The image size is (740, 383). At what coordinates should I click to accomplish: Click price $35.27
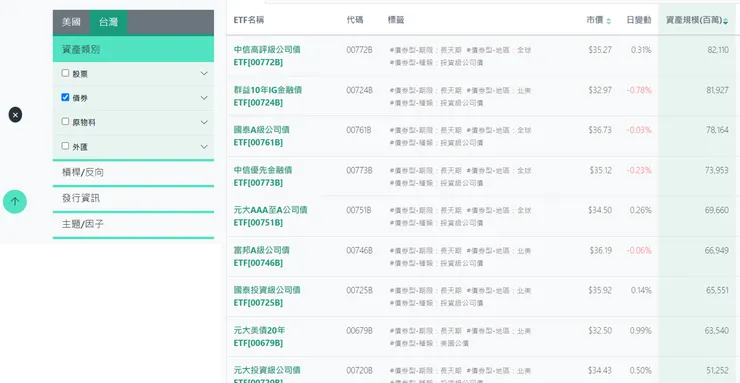(x=600, y=50)
